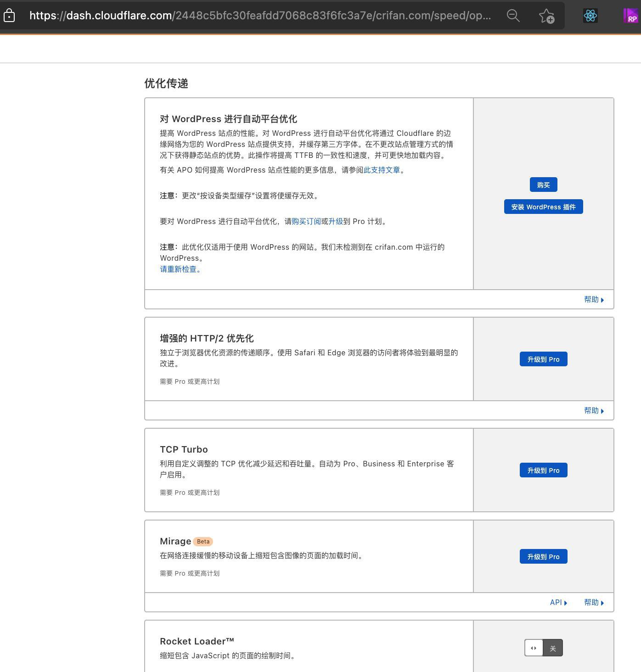The width and height of the screenshot is (641, 672).
Task: Click the 购买 button
Action: click(x=543, y=185)
